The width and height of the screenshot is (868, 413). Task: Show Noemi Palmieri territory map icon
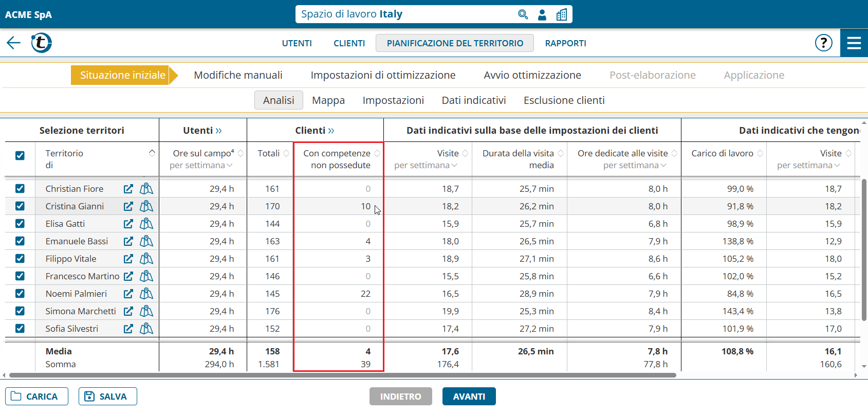point(146,294)
